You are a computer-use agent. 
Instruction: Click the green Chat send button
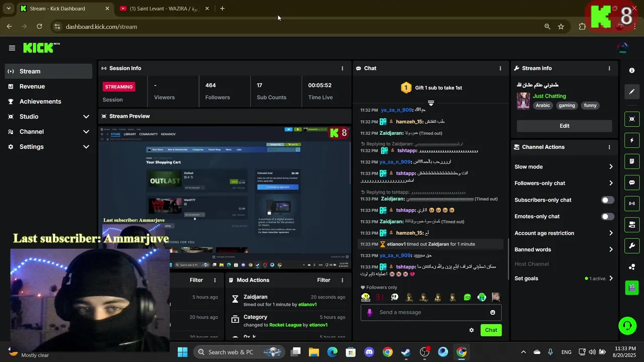click(491, 330)
